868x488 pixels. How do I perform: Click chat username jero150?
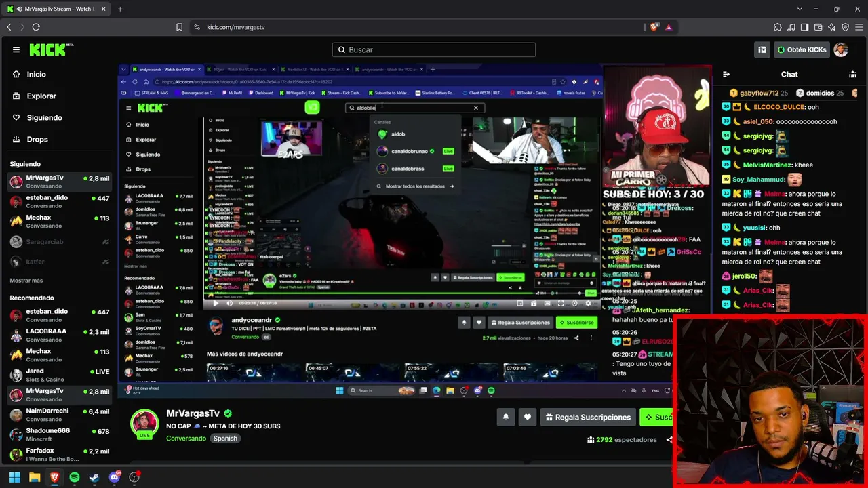click(744, 277)
